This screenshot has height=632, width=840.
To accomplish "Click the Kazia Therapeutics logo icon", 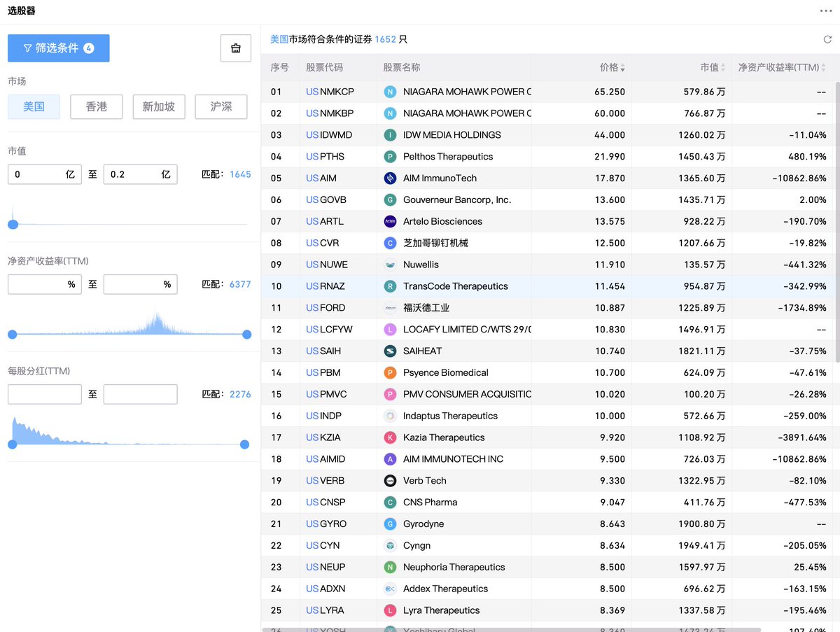I will [x=391, y=438].
